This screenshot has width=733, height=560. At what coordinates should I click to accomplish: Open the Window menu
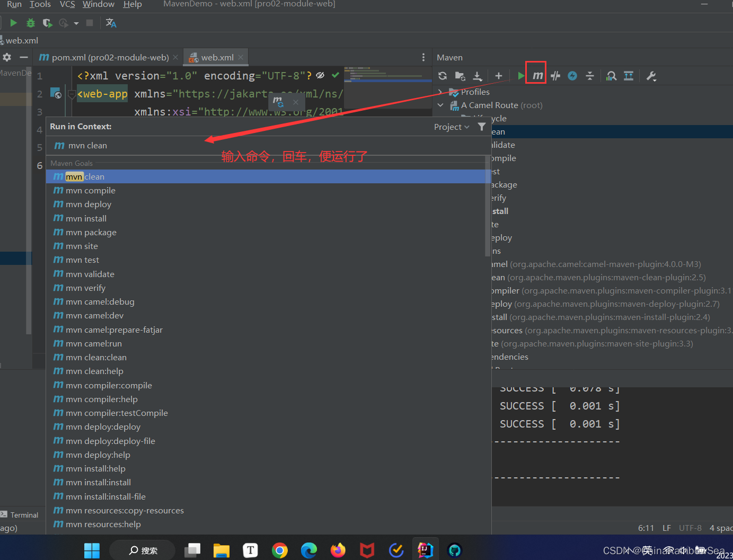pos(99,4)
